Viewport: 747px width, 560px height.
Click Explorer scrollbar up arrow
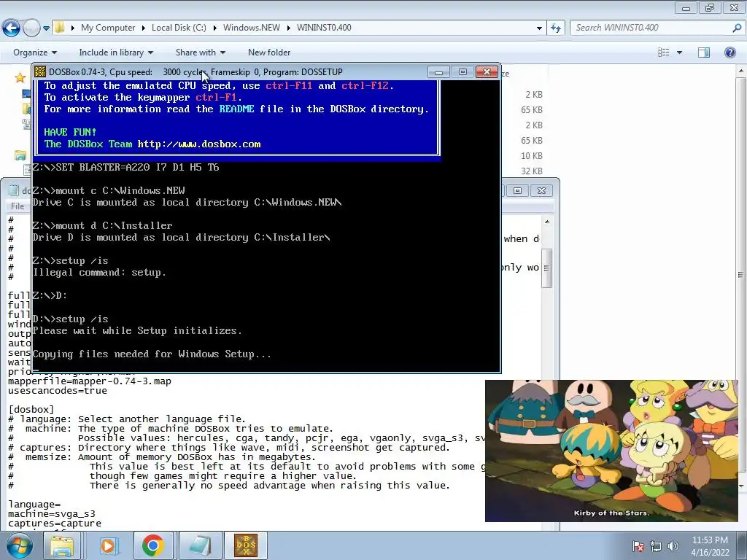point(741,71)
